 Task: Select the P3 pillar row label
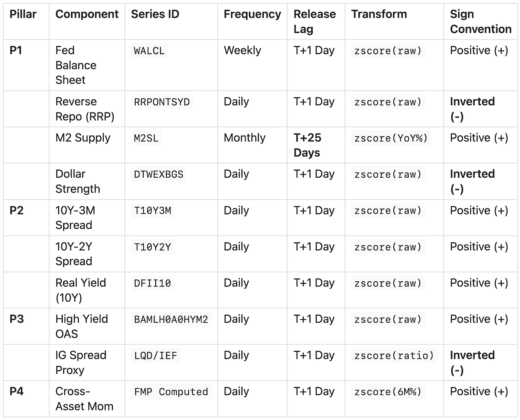pos(17,319)
